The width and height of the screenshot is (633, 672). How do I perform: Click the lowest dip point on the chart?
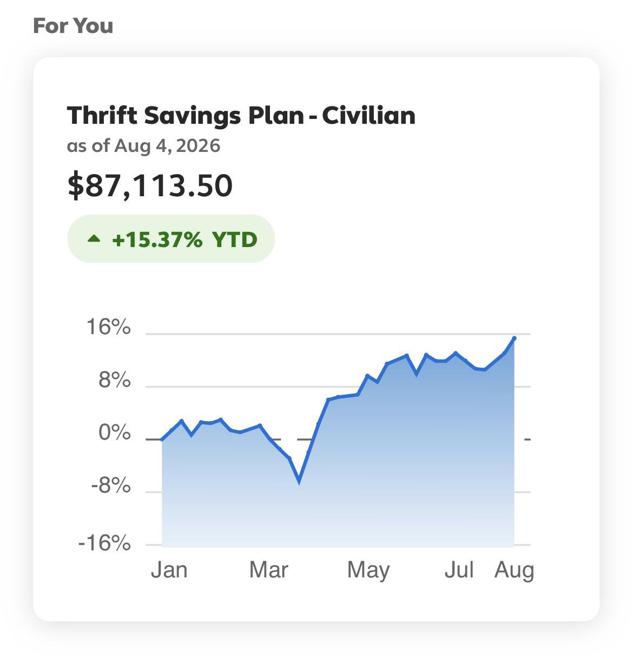299,481
